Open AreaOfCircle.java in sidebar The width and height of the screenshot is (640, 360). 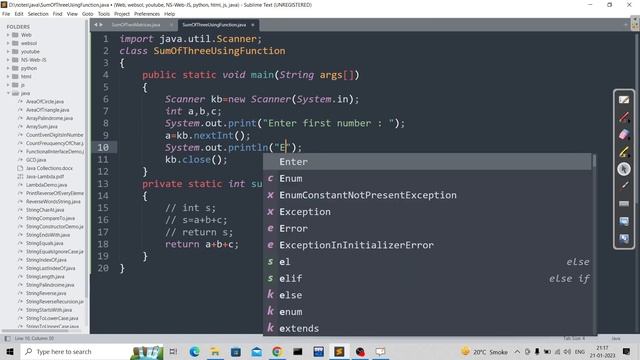pyautogui.click(x=45, y=102)
